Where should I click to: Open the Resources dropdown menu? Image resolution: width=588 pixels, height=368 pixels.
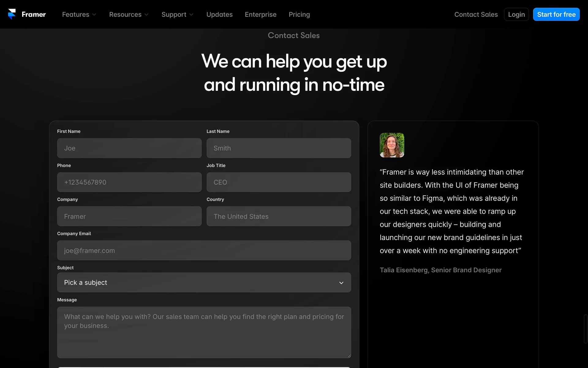coord(129,14)
